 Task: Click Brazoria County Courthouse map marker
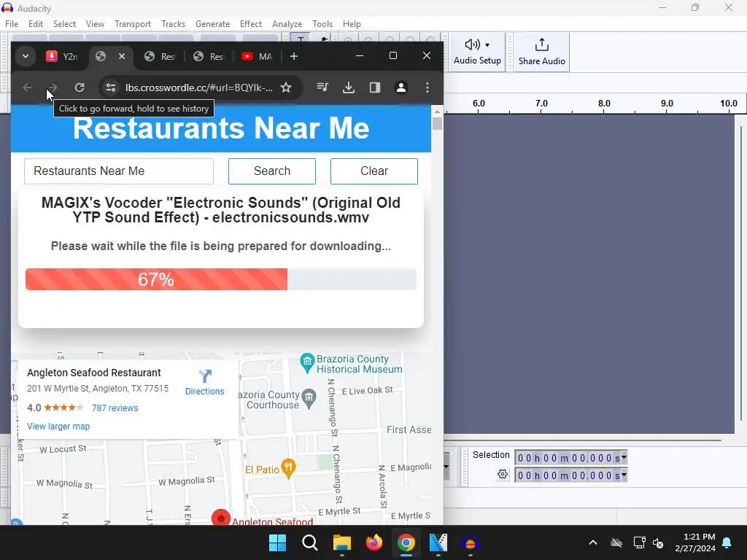point(309,399)
